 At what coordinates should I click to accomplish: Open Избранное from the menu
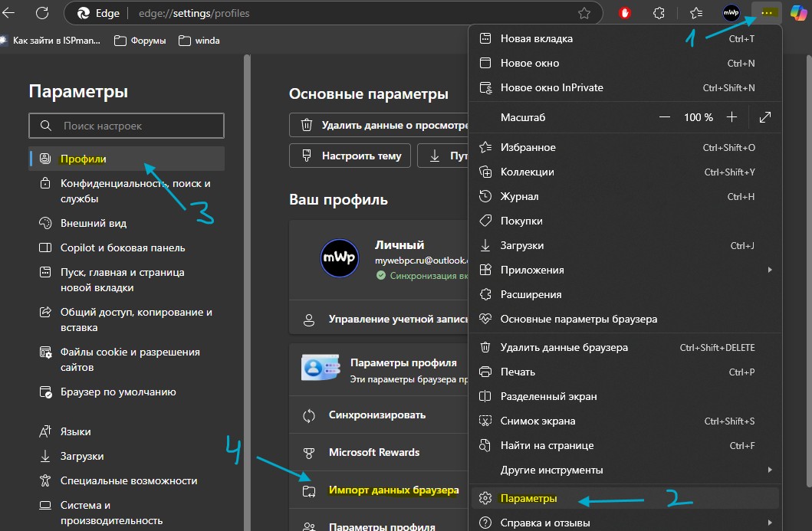coord(625,147)
